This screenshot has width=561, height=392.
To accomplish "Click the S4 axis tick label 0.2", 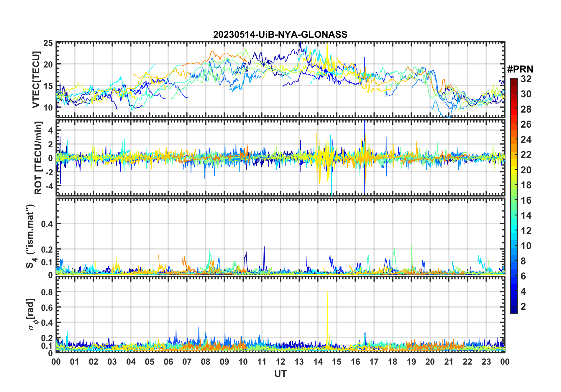I will pos(47,249).
